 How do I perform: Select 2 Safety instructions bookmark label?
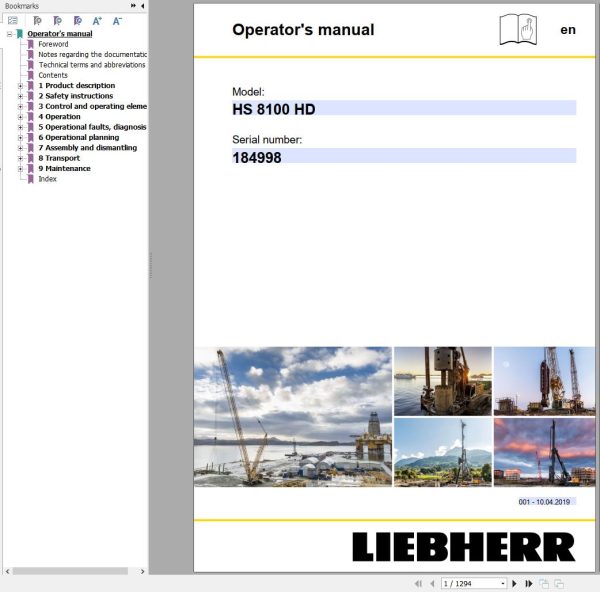tap(76, 96)
